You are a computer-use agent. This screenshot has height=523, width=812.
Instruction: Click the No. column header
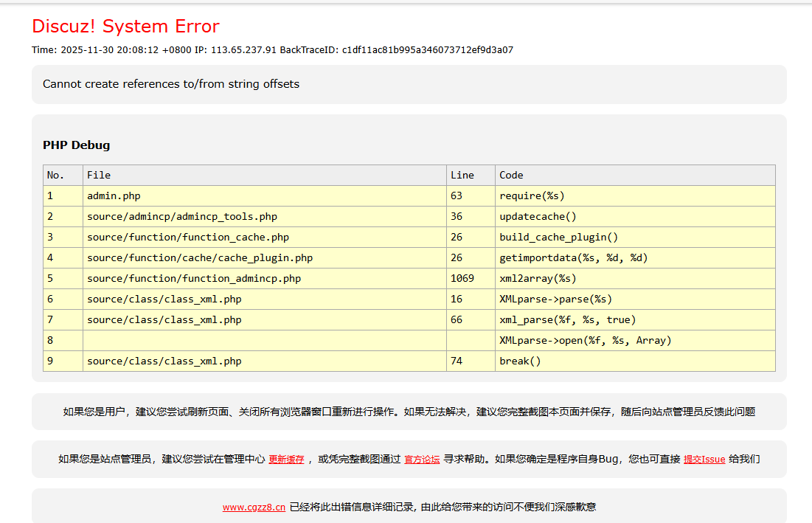(x=56, y=175)
